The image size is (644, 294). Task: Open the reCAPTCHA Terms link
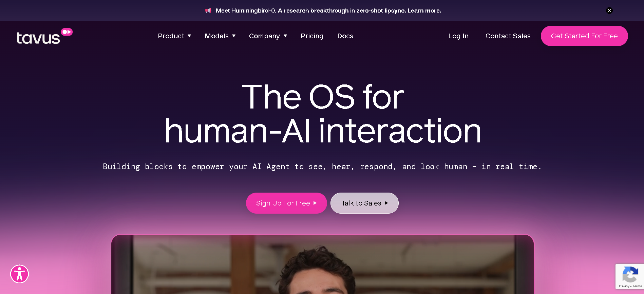coord(637,286)
